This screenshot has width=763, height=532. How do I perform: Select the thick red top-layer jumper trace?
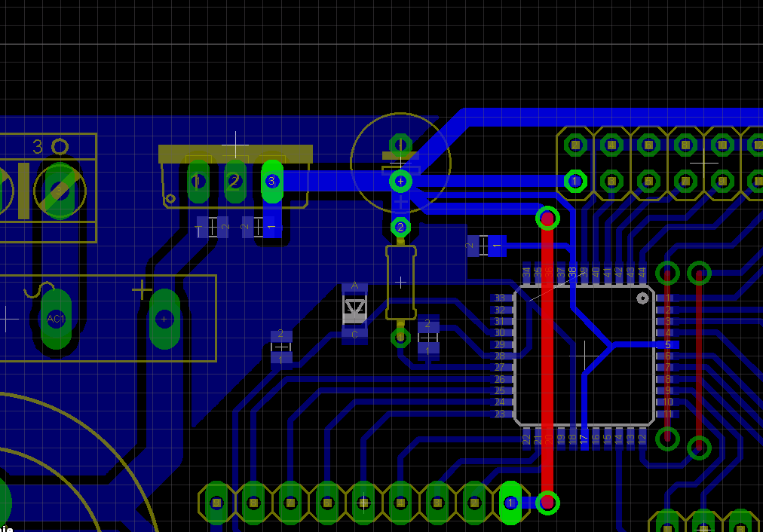tap(547, 360)
